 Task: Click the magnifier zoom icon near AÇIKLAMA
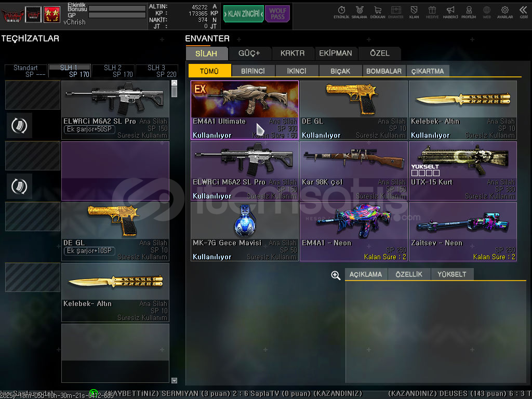336,275
